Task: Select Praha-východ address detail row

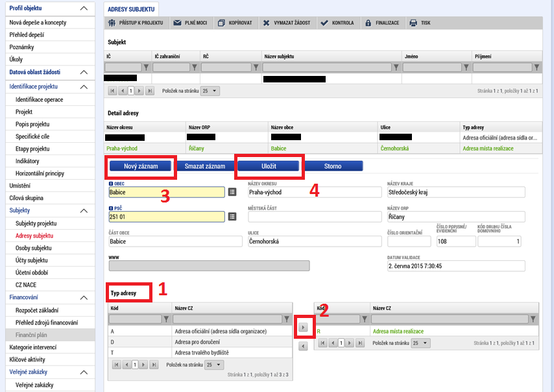Action: 323,149
